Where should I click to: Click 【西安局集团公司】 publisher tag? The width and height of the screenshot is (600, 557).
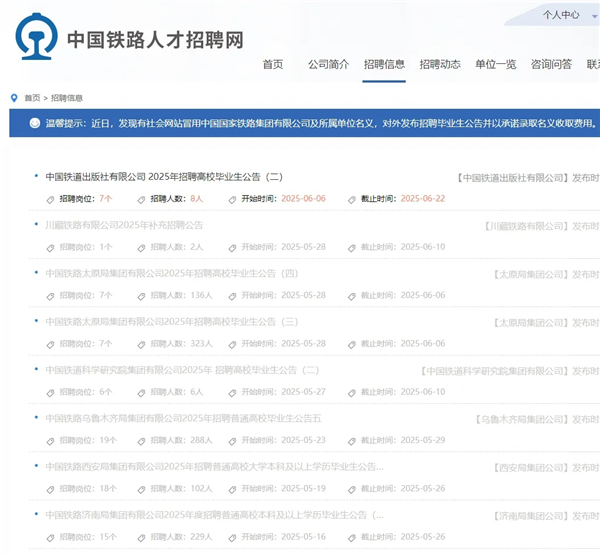[531, 468]
